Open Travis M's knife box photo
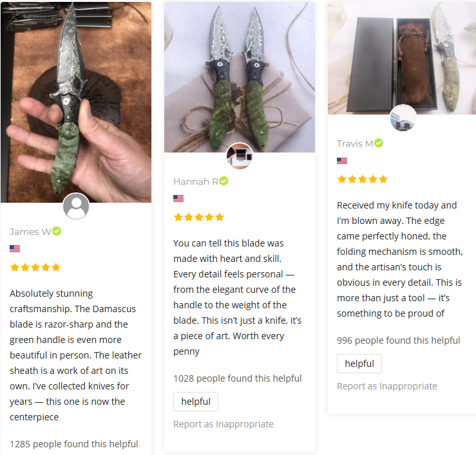476x455 pixels. pos(402,58)
